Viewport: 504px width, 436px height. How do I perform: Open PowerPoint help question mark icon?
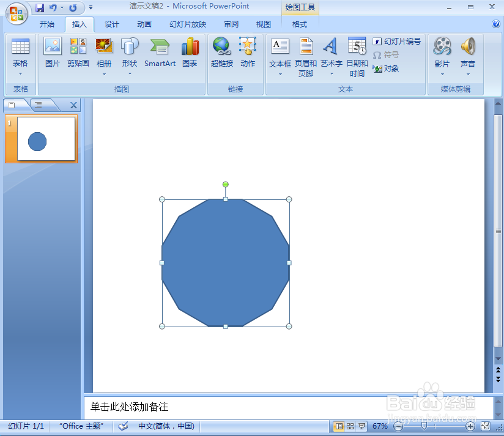point(496,24)
